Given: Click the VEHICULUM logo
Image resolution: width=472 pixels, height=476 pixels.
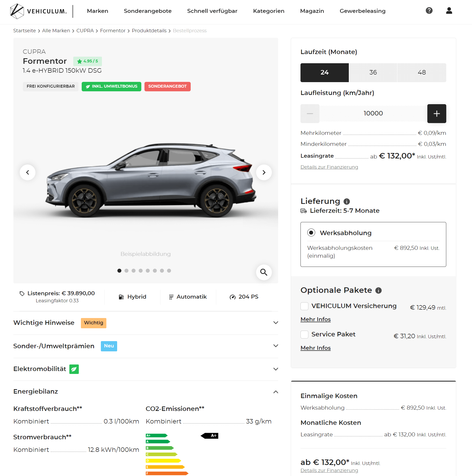Looking at the screenshot, I should (x=38, y=11).
